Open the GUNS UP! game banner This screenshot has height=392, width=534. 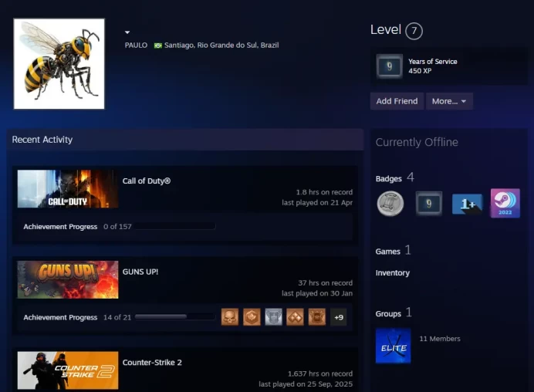tap(68, 279)
